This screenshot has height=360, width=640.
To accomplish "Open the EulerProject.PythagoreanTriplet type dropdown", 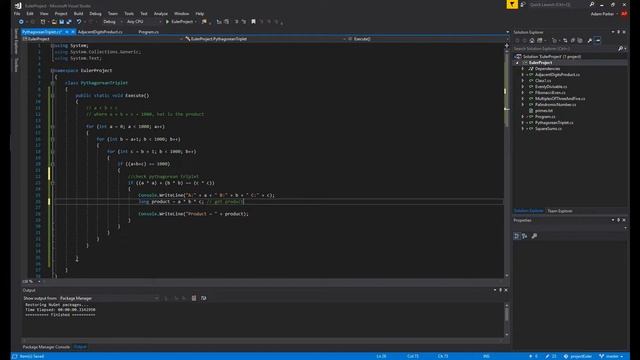I will 265,39.
